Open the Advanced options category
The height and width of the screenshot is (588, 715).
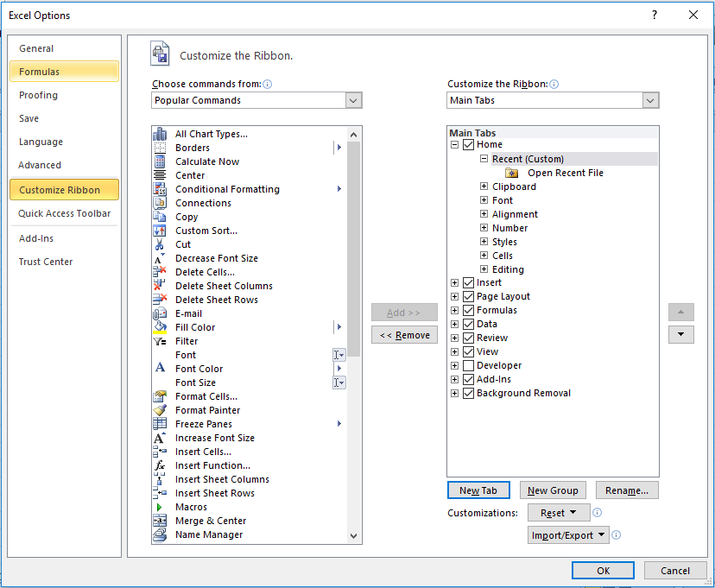[x=64, y=165]
